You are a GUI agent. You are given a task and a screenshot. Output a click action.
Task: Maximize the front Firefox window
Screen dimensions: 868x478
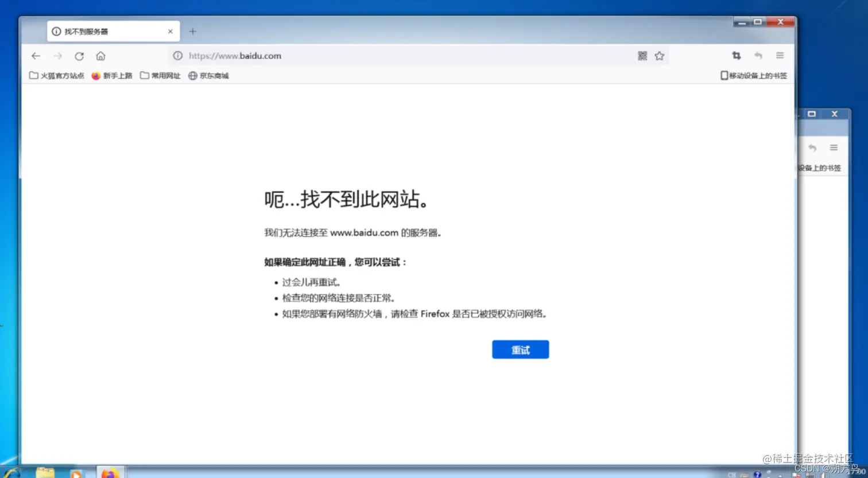coord(758,22)
